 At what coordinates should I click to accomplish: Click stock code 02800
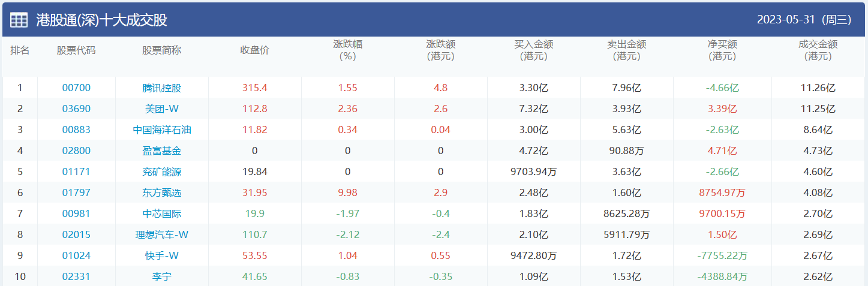coord(76,150)
